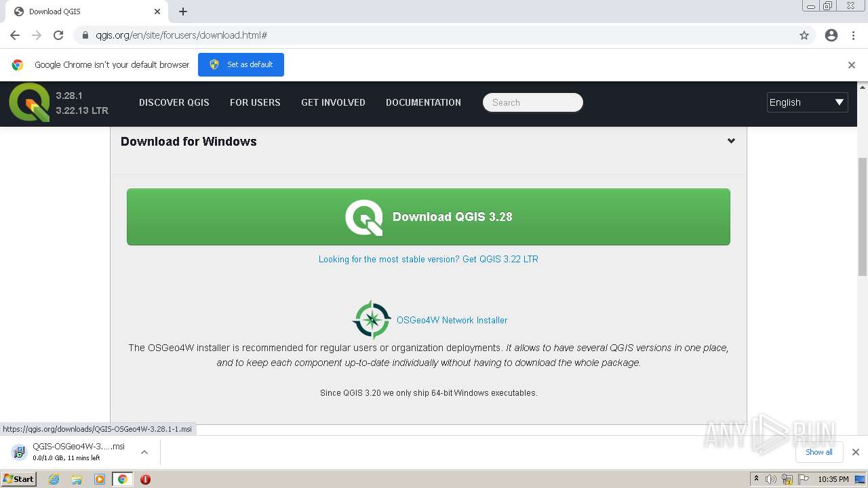Click the 3.28.1 version text in header
This screenshot has width=868, height=488.
click(69, 96)
